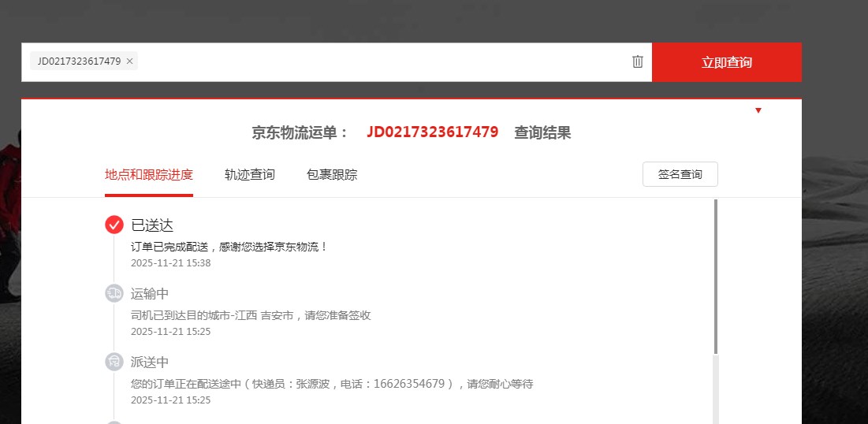868x424 pixels.
Task: Click the red checkmark icon beside 已送达
Action: pyautogui.click(x=114, y=225)
